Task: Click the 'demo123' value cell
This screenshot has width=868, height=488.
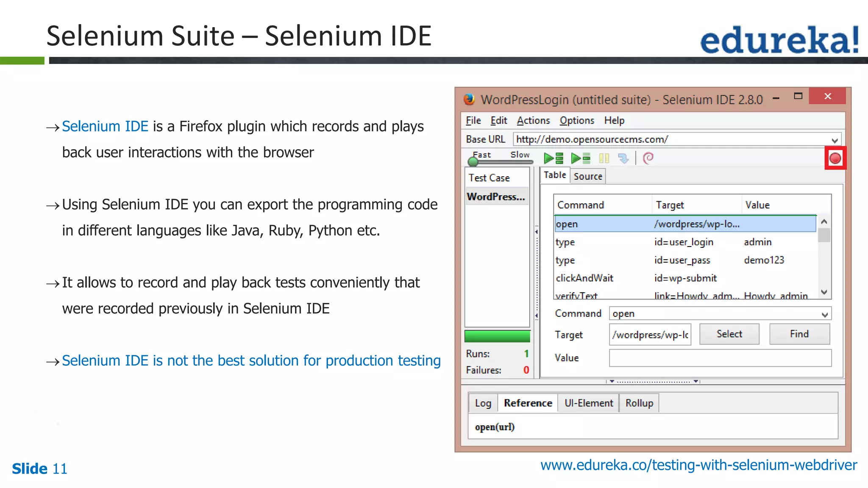Action: pos(764,260)
